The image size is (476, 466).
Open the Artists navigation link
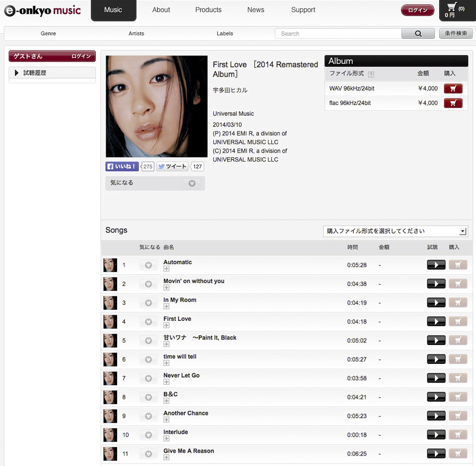click(136, 33)
